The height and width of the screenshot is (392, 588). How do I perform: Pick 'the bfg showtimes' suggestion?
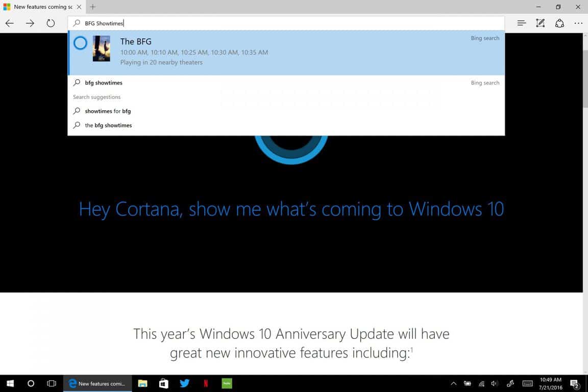click(286, 125)
